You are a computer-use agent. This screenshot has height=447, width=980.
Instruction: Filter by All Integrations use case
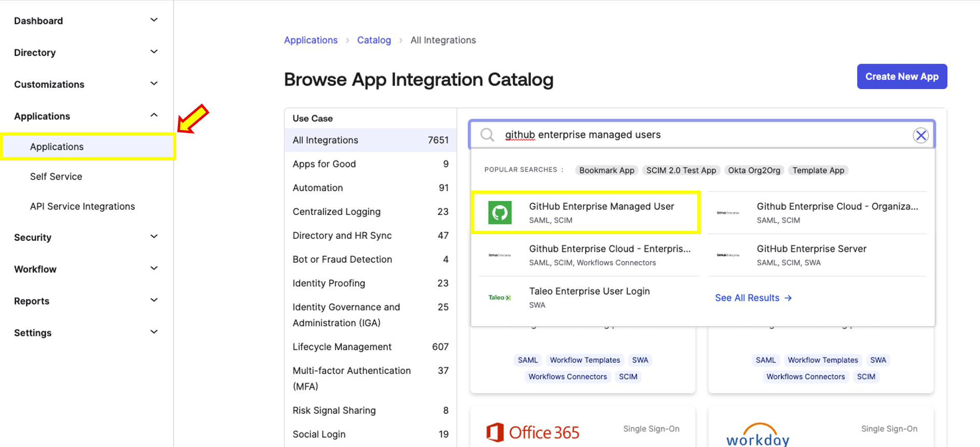pos(370,140)
